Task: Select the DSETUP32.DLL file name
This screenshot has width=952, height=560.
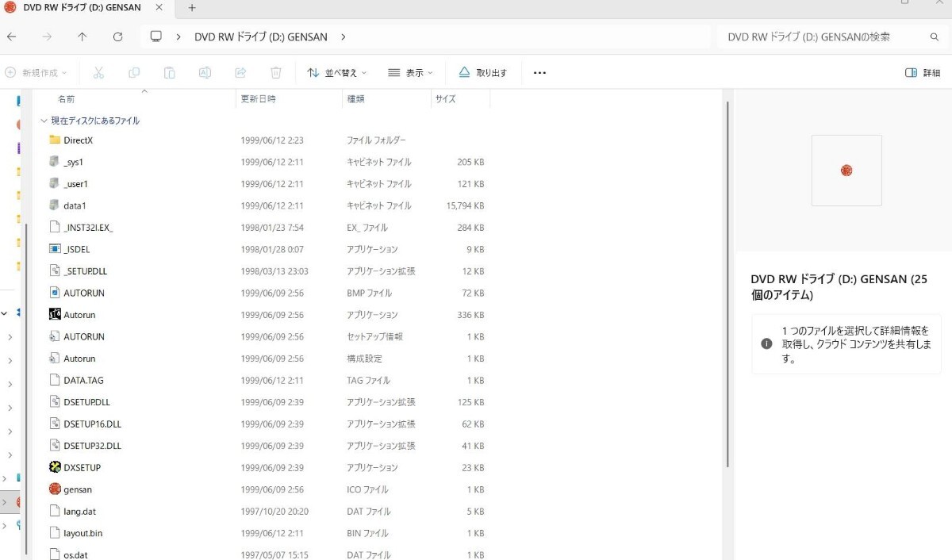Action: pos(92,446)
